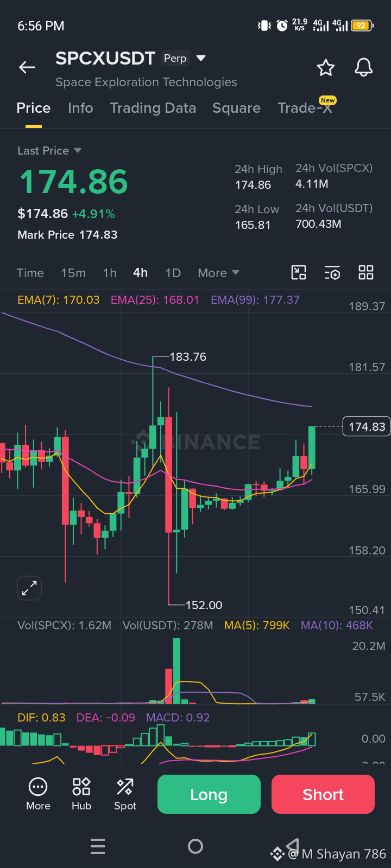Tap the 174.83 current price tag

tap(367, 427)
